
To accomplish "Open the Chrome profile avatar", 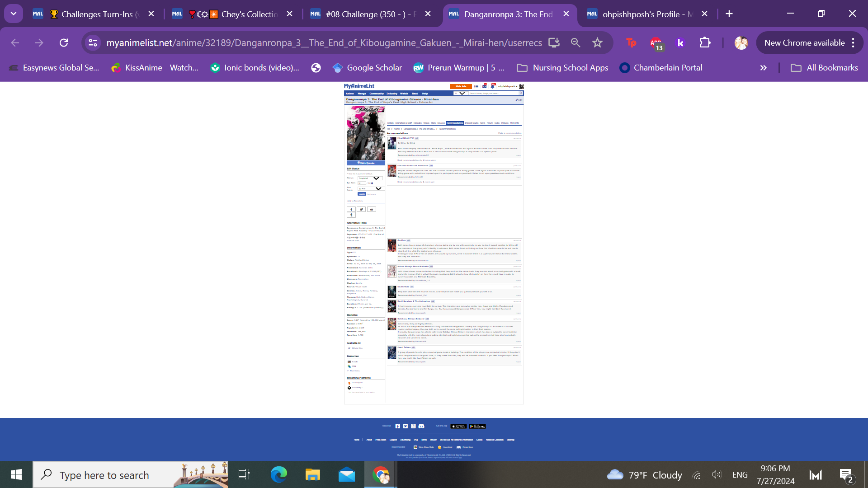I will pos(741,42).
